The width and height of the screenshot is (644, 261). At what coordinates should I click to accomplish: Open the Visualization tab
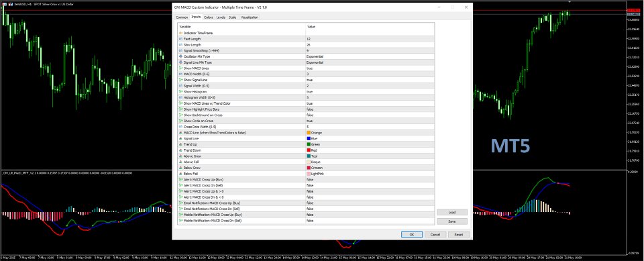coord(250,17)
